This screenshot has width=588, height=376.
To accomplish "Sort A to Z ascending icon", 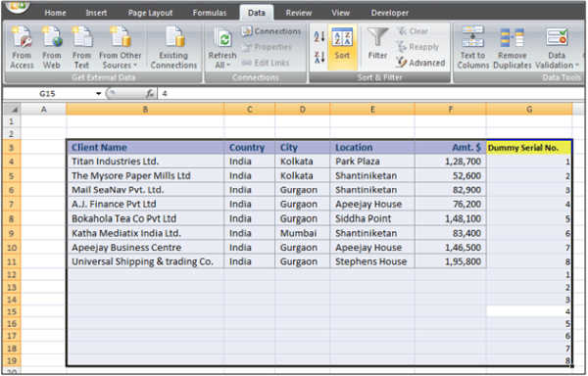I will [x=319, y=36].
